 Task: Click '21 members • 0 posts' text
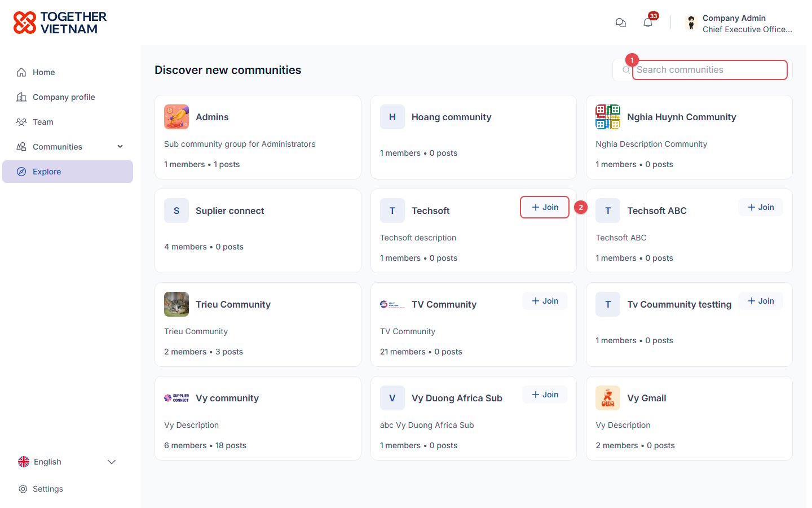click(x=421, y=352)
